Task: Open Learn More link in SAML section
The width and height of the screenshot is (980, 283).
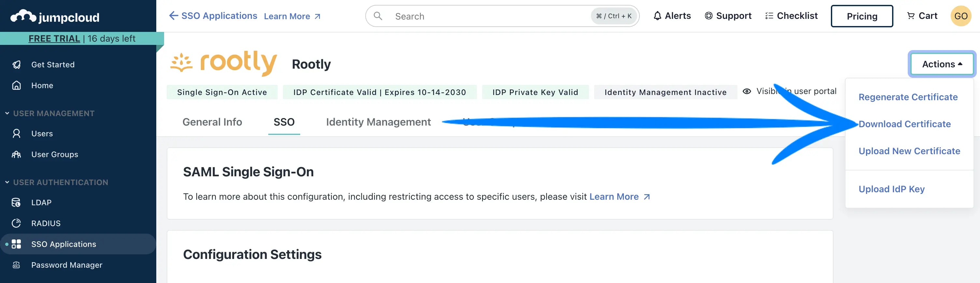Action: (619, 196)
